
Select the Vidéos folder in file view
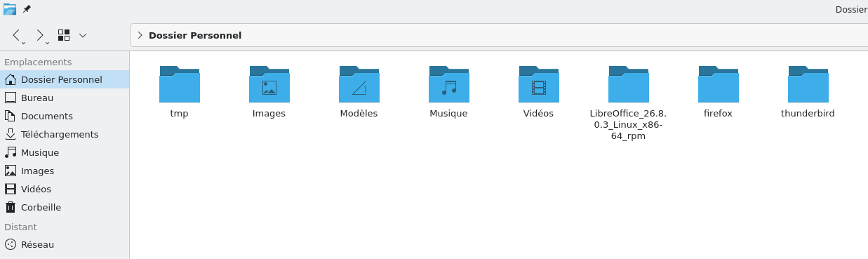pos(539,84)
